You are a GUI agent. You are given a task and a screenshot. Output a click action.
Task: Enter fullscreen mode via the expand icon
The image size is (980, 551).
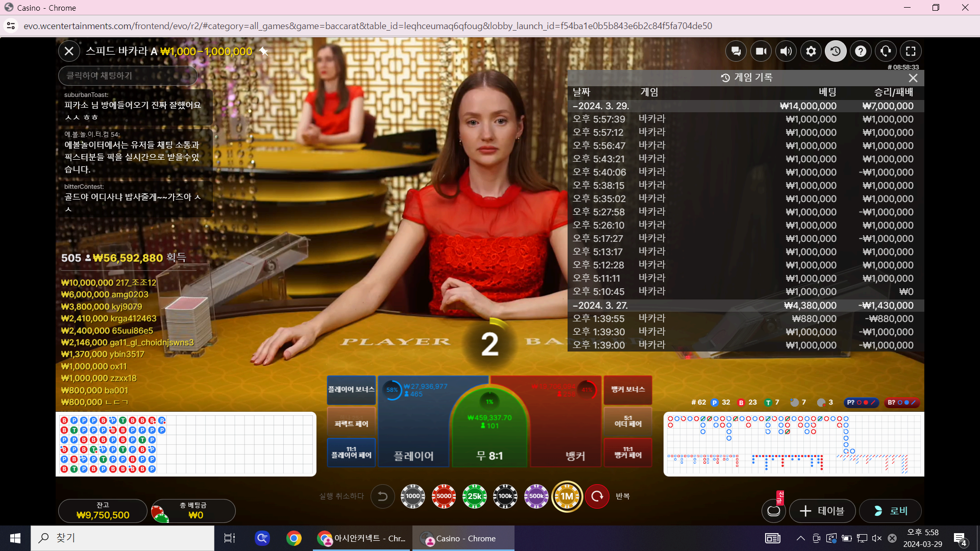coord(911,51)
